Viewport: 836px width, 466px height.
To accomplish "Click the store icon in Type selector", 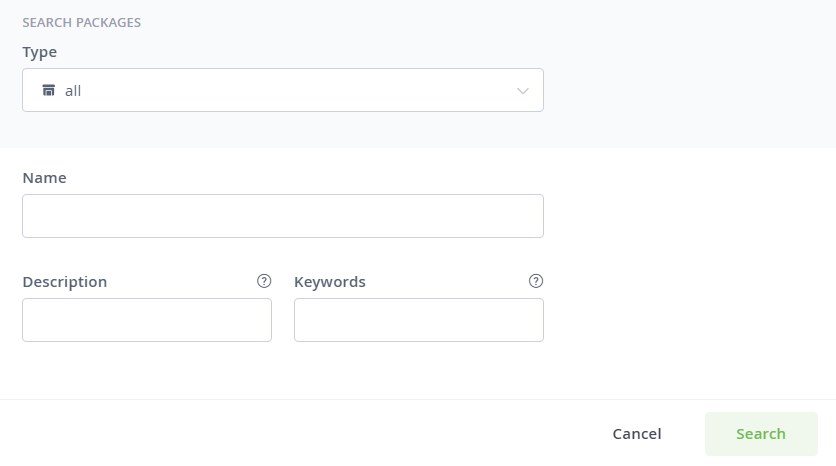I will pos(49,90).
